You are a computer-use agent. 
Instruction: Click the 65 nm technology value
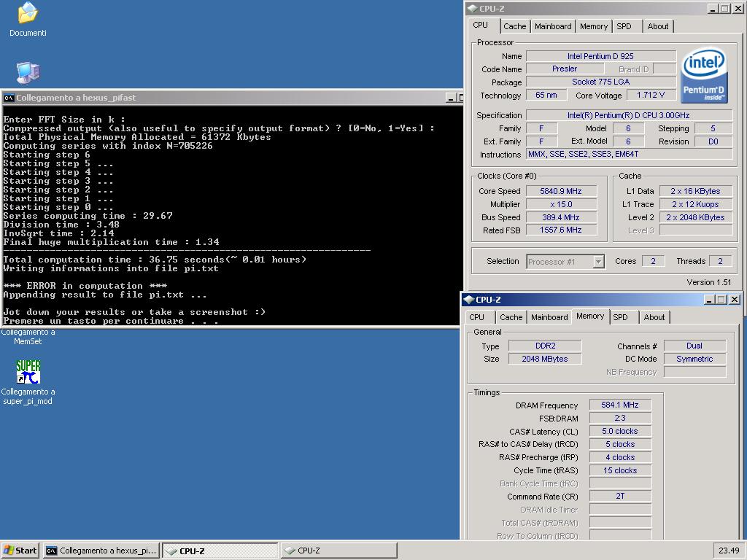[x=546, y=96]
